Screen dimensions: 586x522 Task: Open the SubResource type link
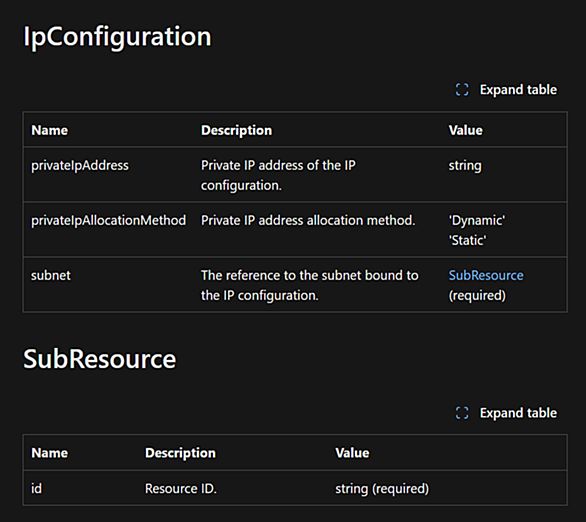pos(486,275)
